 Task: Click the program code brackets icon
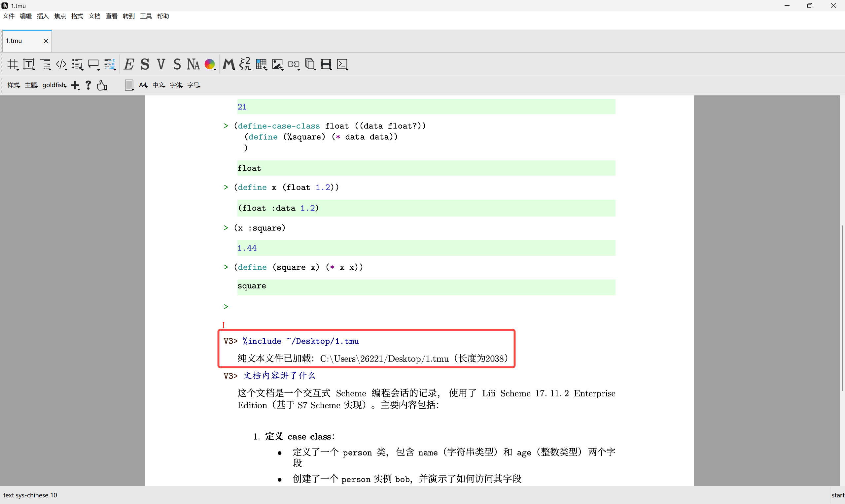61,64
